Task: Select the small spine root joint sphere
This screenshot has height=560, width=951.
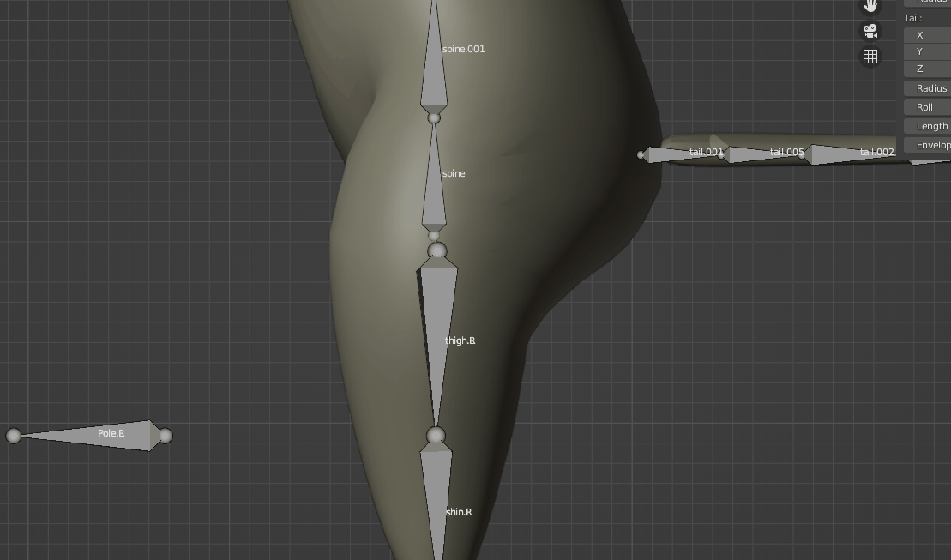Action: 434,236
